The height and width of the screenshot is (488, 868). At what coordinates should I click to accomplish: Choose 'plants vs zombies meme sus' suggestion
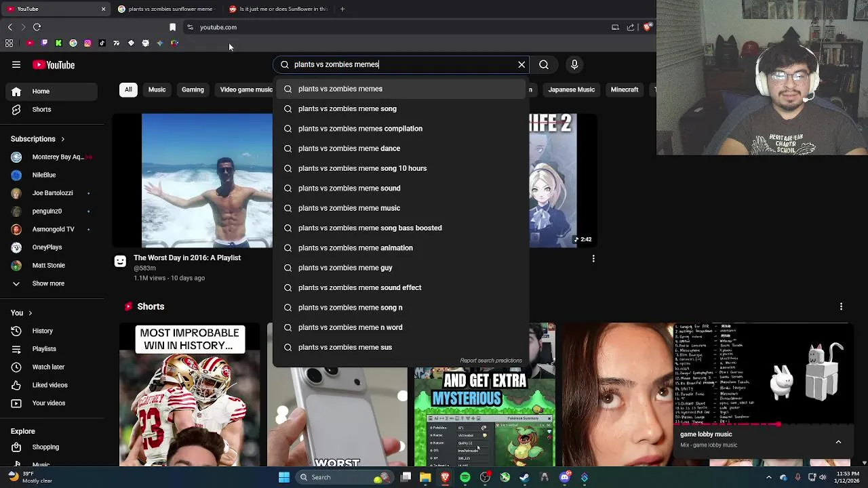pyautogui.click(x=400, y=347)
